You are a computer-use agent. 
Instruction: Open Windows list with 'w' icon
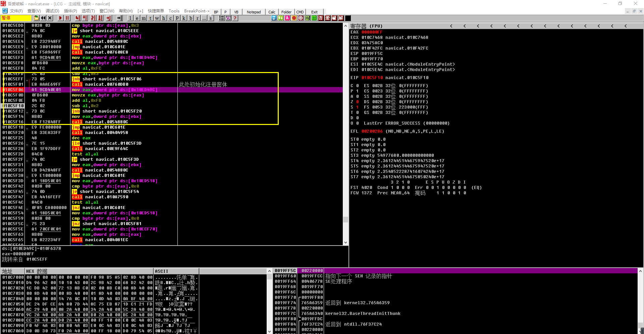157,18
